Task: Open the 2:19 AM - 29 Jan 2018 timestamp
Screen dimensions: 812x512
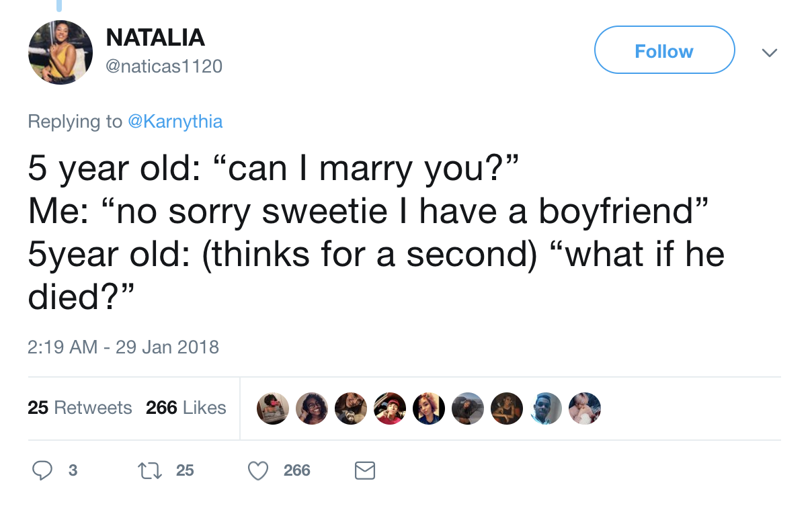Action: (124, 347)
